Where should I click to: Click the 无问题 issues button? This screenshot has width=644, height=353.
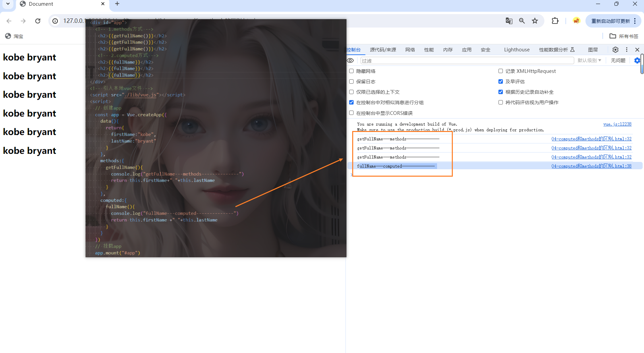618,60
